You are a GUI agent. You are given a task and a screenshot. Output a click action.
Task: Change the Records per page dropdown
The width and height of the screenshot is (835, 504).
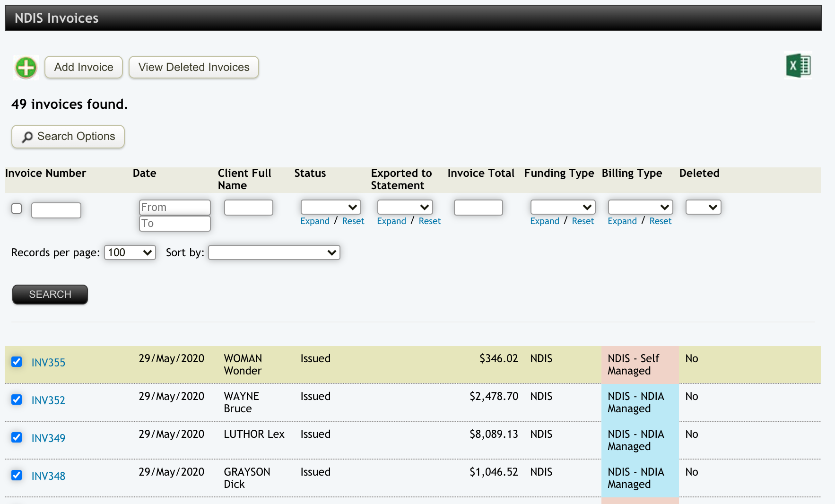tap(130, 252)
